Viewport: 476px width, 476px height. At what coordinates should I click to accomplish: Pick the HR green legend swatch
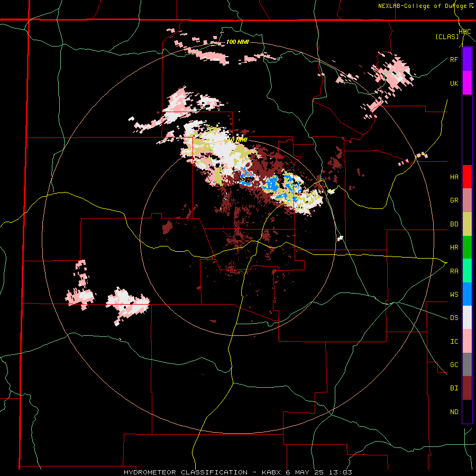click(x=467, y=248)
